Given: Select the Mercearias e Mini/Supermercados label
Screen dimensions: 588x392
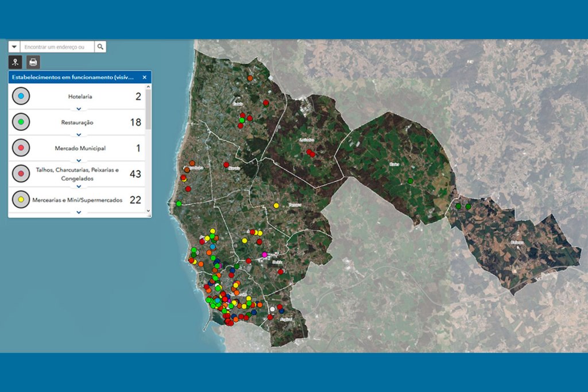Looking at the screenshot, I should [x=78, y=199].
